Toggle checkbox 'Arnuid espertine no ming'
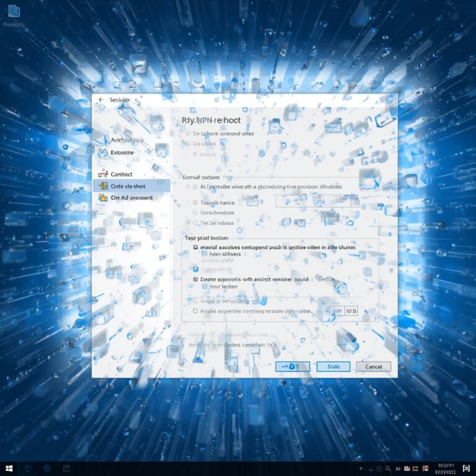This screenshot has height=476, width=476. point(195,311)
